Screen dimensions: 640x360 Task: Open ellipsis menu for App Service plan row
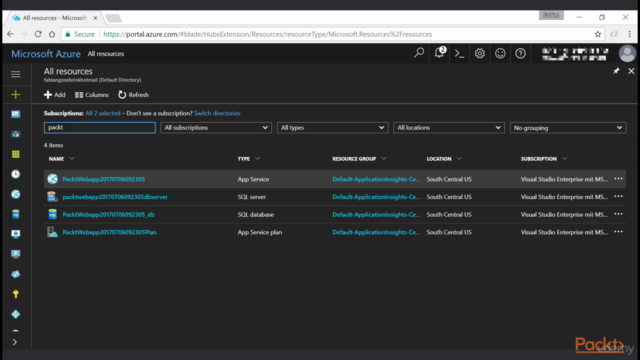[x=618, y=232]
